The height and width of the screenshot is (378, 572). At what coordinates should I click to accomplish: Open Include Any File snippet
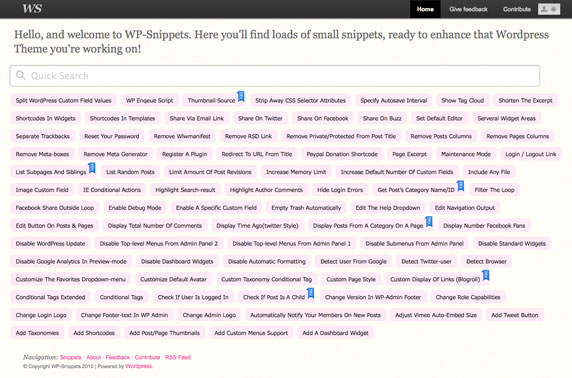pyautogui.click(x=489, y=172)
